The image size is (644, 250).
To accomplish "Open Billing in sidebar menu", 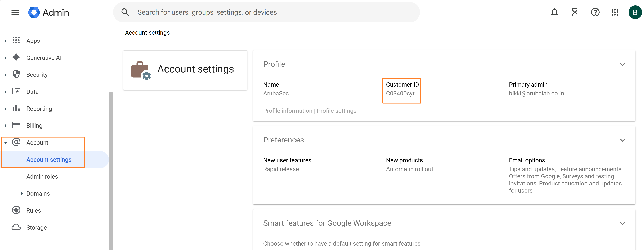I will [x=34, y=126].
